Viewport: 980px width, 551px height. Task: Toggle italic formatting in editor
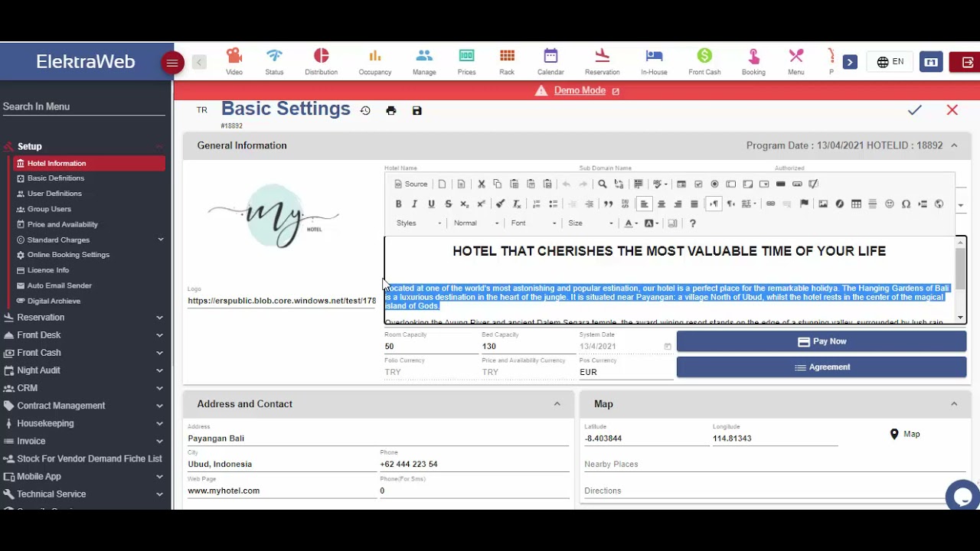pos(414,204)
